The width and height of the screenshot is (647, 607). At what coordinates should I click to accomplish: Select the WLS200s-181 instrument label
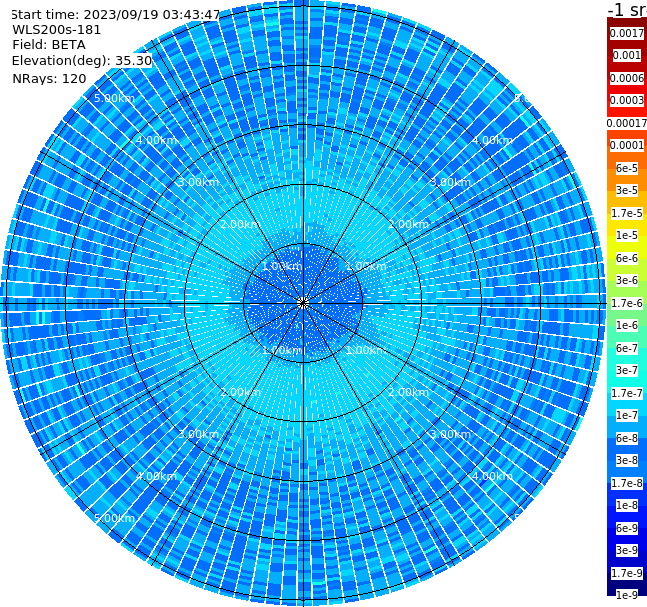57,30
